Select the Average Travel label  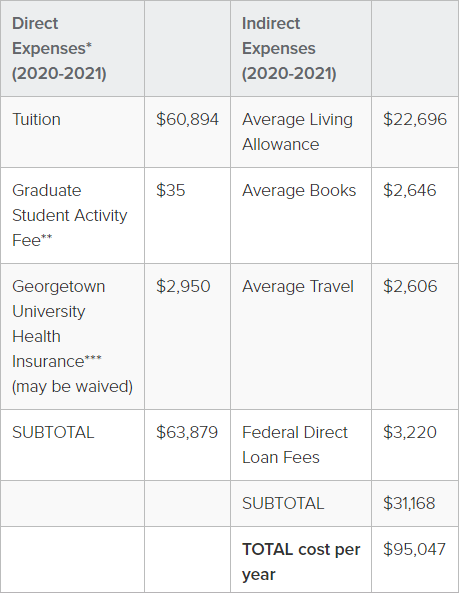click(298, 286)
